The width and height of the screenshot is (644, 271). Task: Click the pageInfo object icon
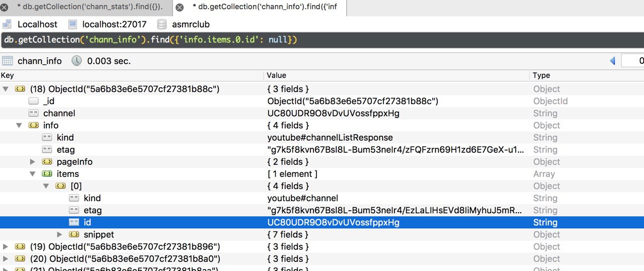tap(47, 162)
